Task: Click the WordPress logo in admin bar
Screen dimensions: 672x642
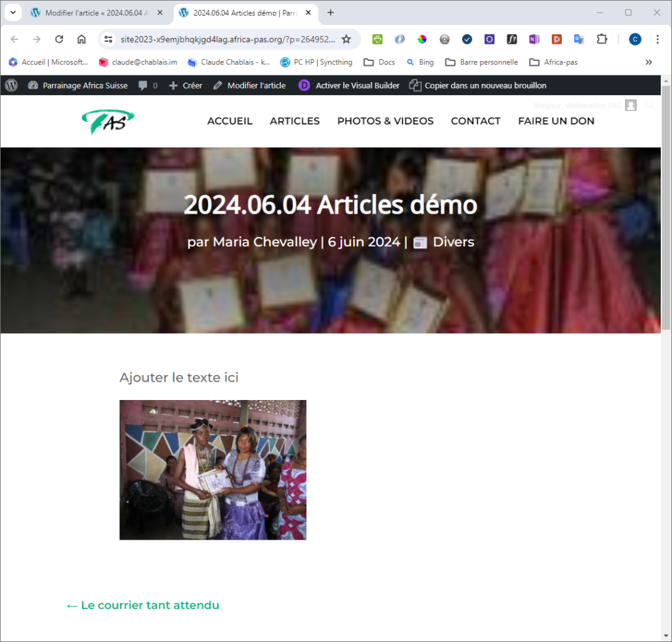Action: [11, 85]
